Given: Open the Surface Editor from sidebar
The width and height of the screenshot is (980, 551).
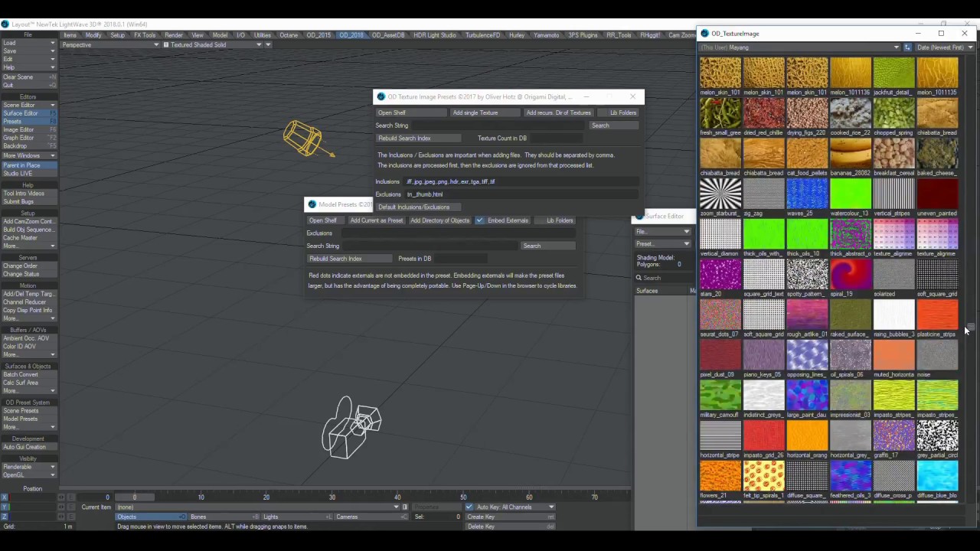Looking at the screenshot, I should click(x=28, y=113).
